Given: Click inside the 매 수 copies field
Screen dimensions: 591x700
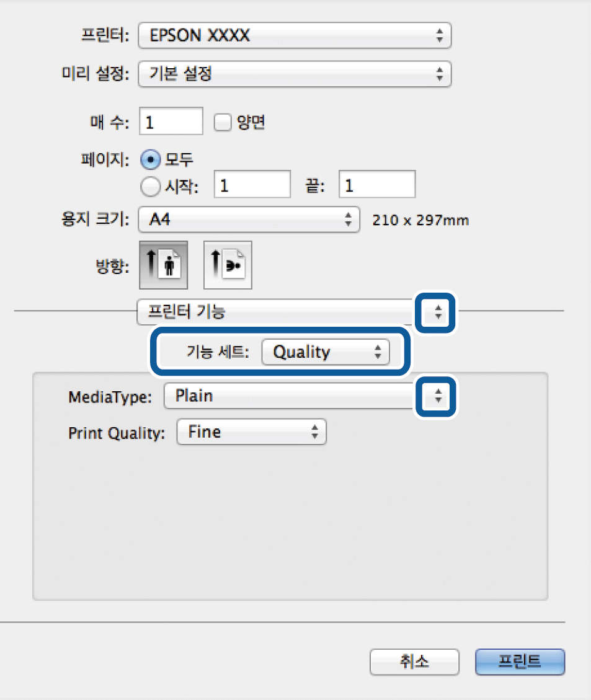Looking at the screenshot, I should [x=171, y=122].
